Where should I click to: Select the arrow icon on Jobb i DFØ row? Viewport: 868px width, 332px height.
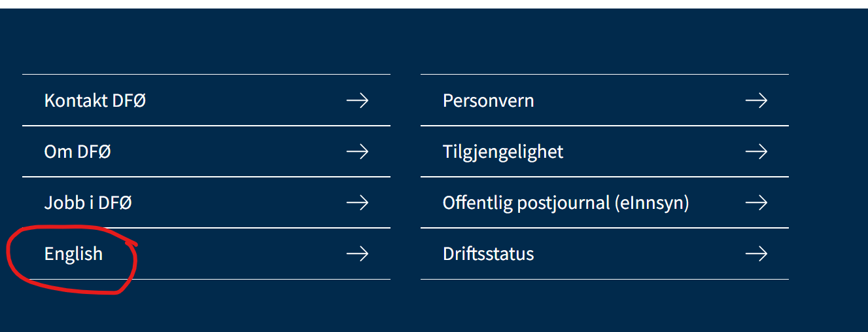[x=357, y=202]
